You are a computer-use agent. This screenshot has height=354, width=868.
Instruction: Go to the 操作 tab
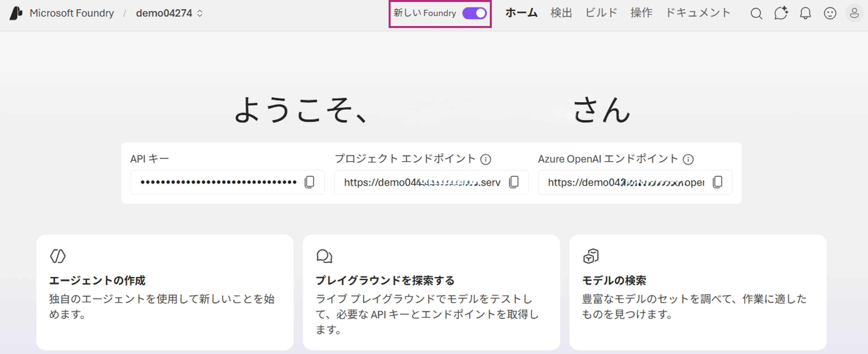(641, 13)
